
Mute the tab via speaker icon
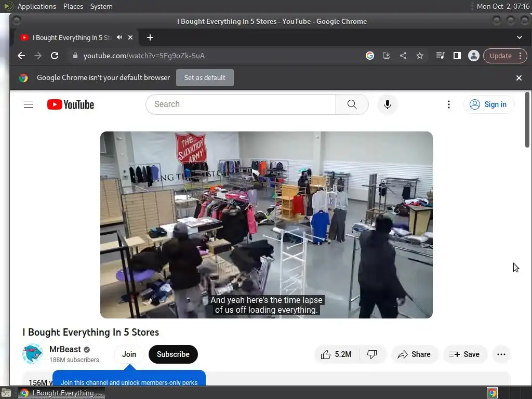[x=119, y=37]
